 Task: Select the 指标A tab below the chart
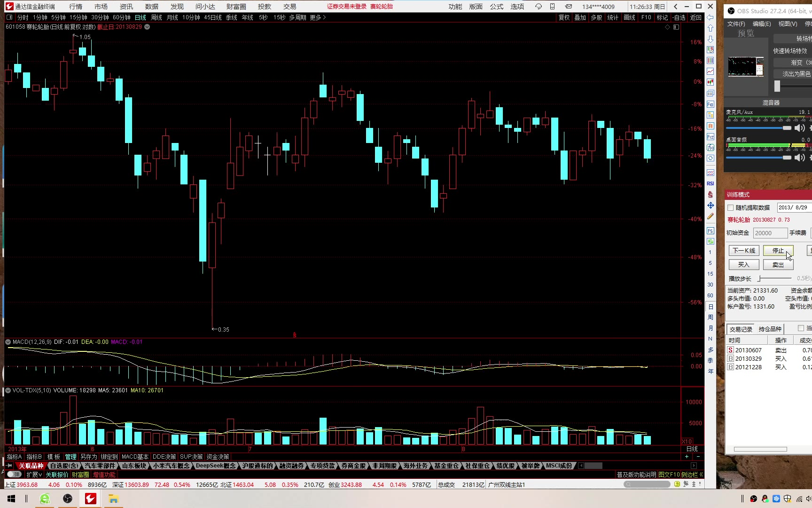point(15,457)
